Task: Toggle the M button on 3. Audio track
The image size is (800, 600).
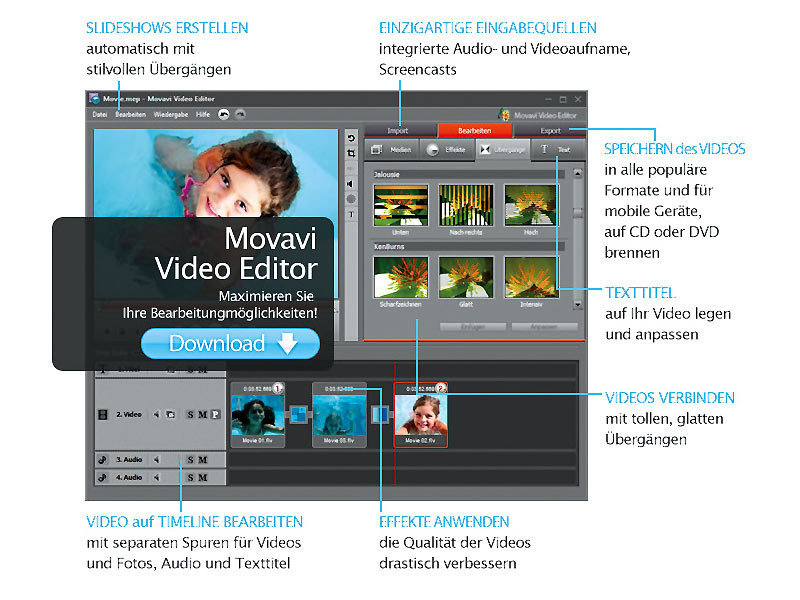Action: tap(203, 460)
